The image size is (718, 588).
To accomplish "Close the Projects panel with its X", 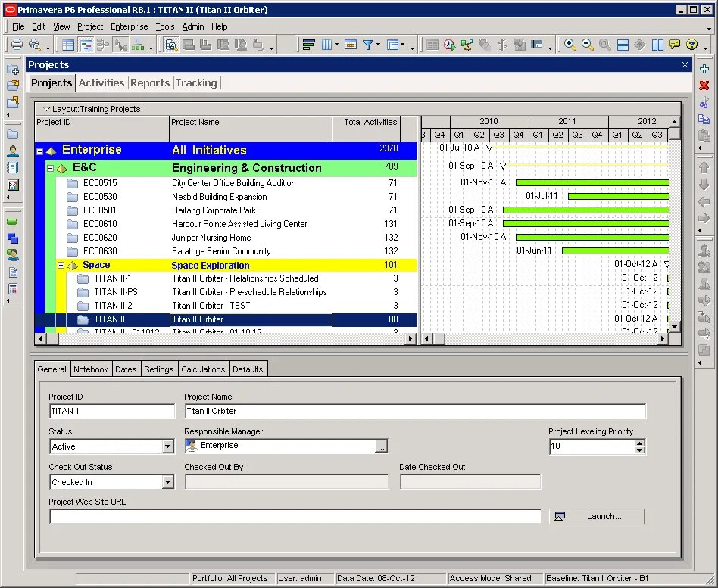I will 685,64.
